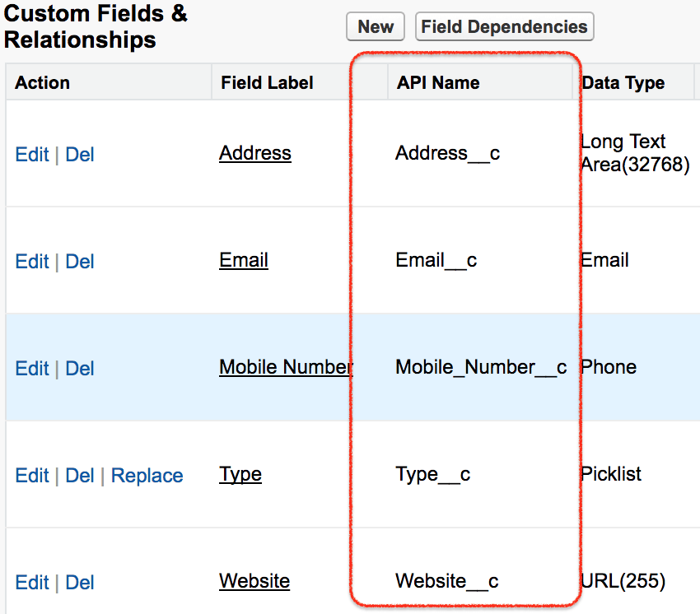Edit the Type picklist field
This screenshot has width=700, height=614.
[32, 475]
